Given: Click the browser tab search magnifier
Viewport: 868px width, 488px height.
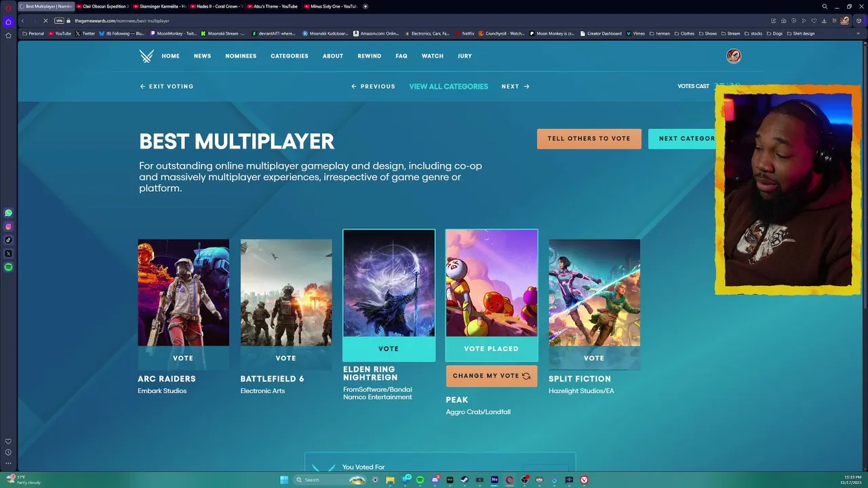Looking at the screenshot, I should point(825,6).
